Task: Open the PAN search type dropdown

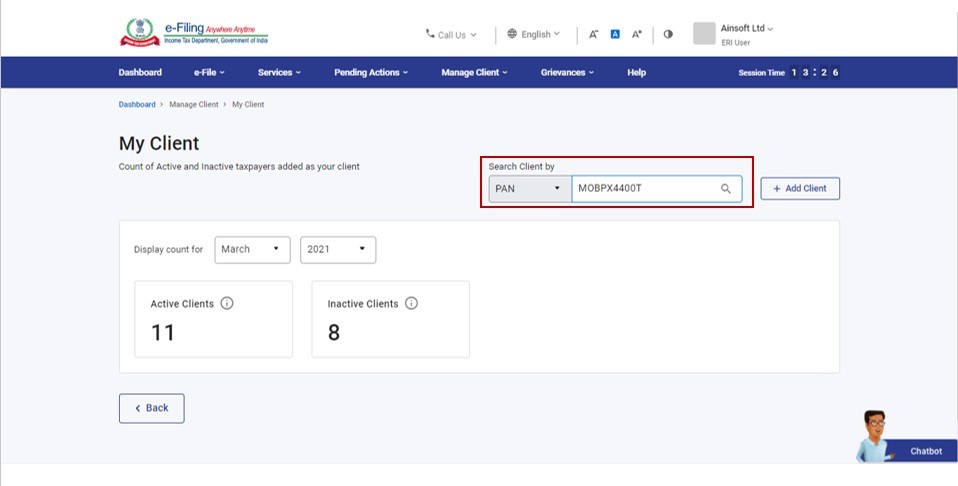Action: [529, 188]
